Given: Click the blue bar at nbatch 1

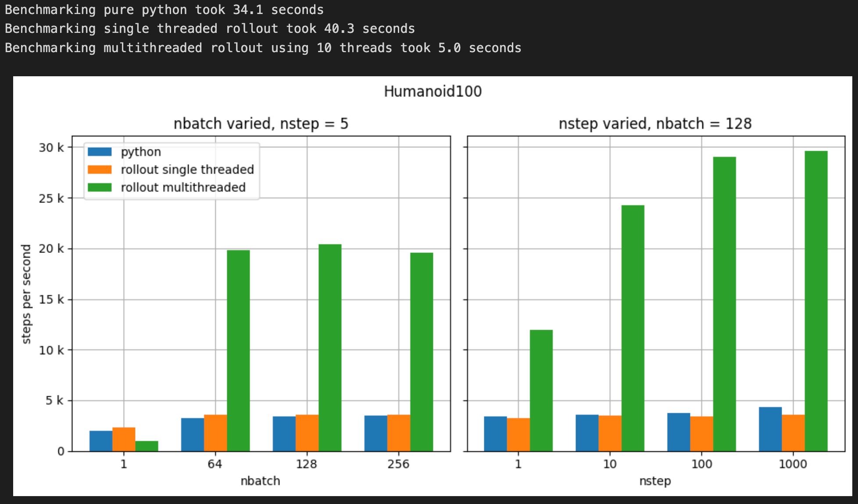Looking at the screenshot, I should (101, 441).
